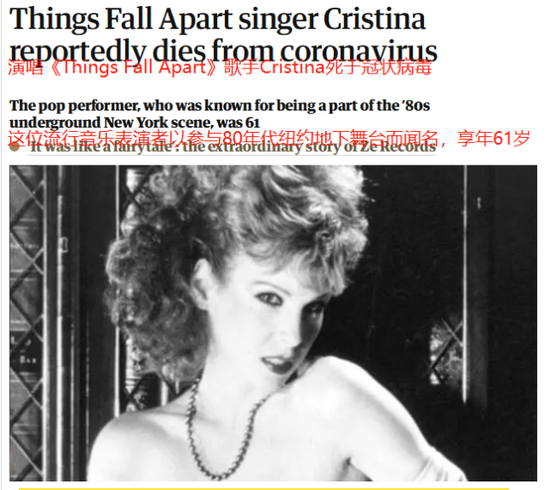Select the red Chinese subheading about 80年代纽约
The image size is (550, 490).
[269, 139]
